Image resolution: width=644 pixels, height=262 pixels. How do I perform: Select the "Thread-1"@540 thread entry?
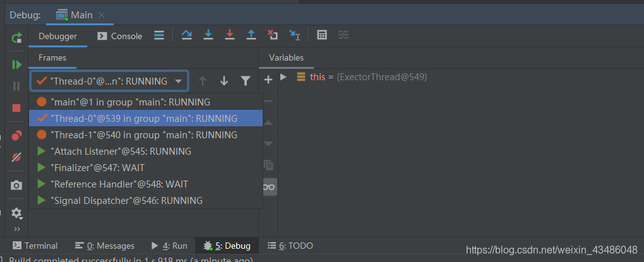click(x=146, y=134)
